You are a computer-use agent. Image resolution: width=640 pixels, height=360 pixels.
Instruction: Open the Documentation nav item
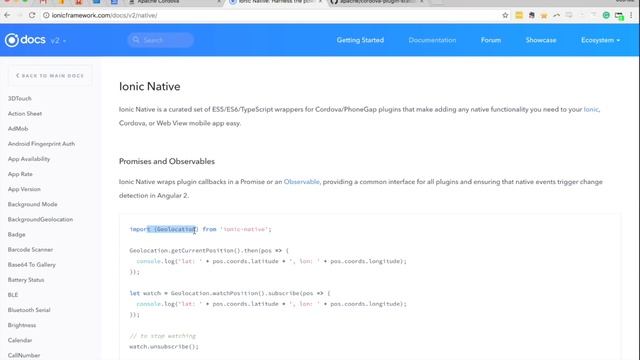click(432, 40)
